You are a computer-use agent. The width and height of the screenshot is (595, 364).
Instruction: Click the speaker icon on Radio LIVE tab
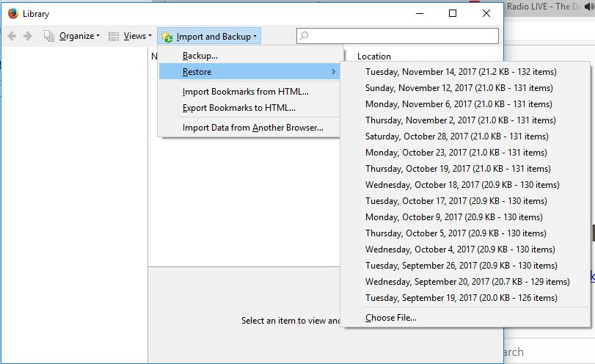click(590, 7)
